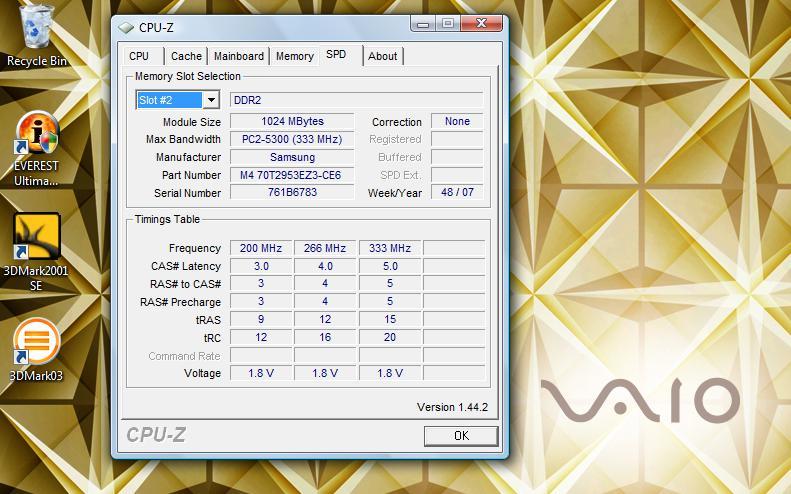Select the 1024 MBytes module size value
The width and height of the screenshot is (791, 494).
pyautogui.click(x=292, y=121)
